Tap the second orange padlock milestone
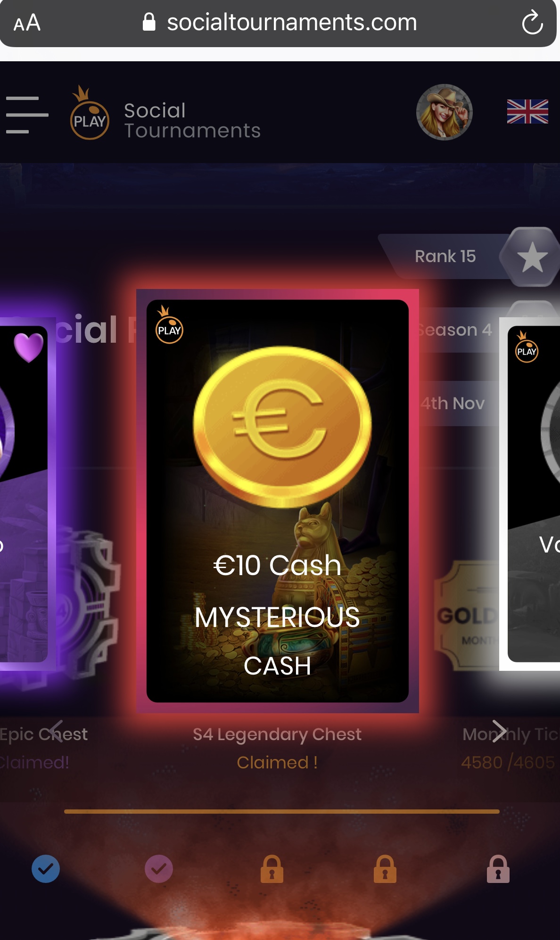This screenshot has width=560, height=940. [385, 869]
